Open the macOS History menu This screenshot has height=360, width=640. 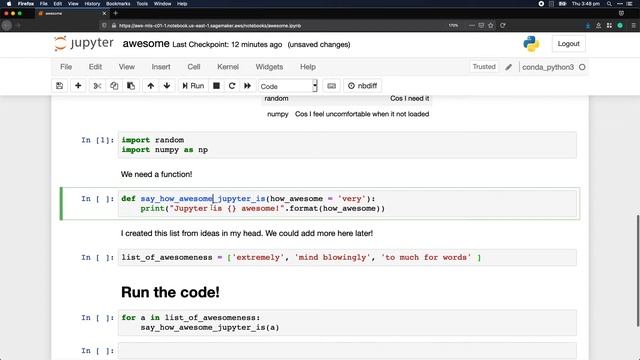coord(92,4)
